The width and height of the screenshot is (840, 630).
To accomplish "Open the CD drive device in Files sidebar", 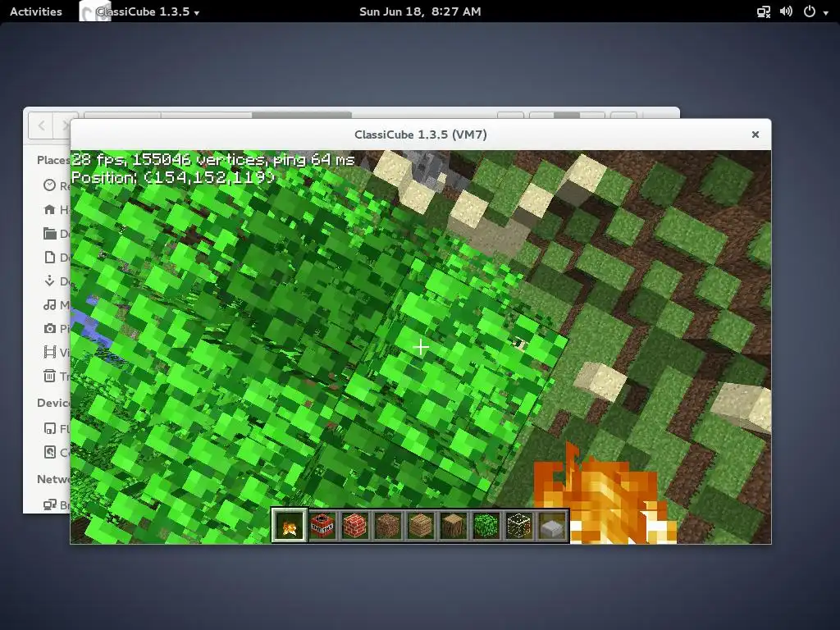I will (x=56, y=452).
